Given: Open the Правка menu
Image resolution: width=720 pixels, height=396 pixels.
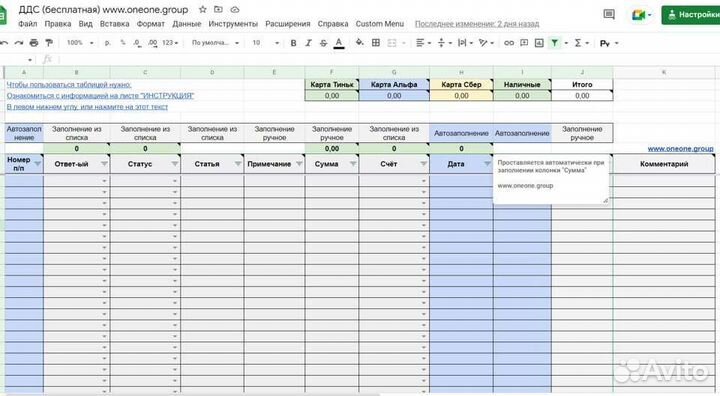Looking at the screenshot, I should [x=58, y=24].
